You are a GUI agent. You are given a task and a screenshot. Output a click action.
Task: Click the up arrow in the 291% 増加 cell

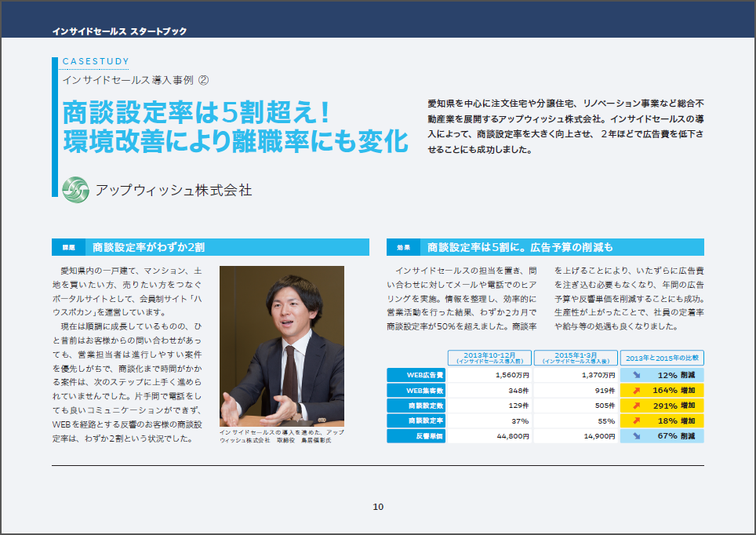[637, 406]
